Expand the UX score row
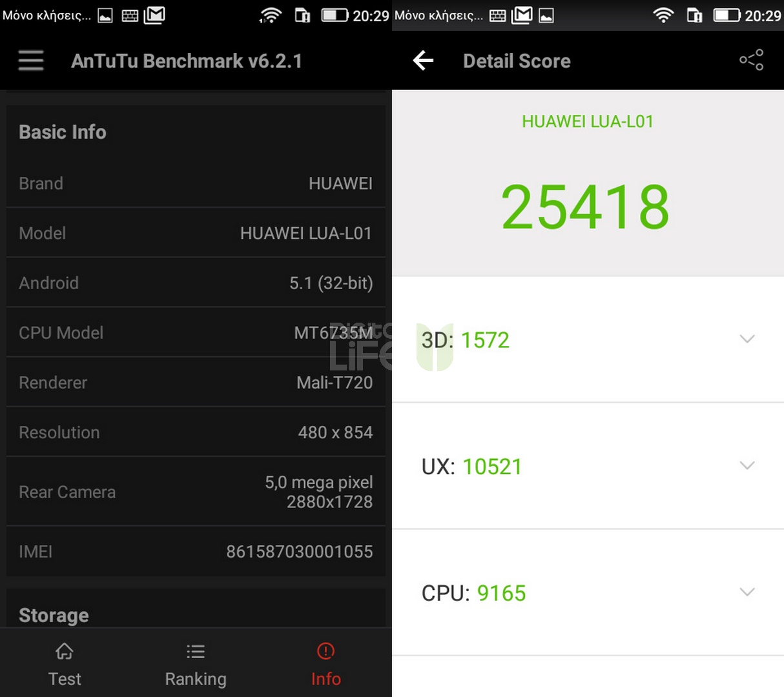Image resolution: width=784 pixels, height=697 pixels. (x=747, y=465)
